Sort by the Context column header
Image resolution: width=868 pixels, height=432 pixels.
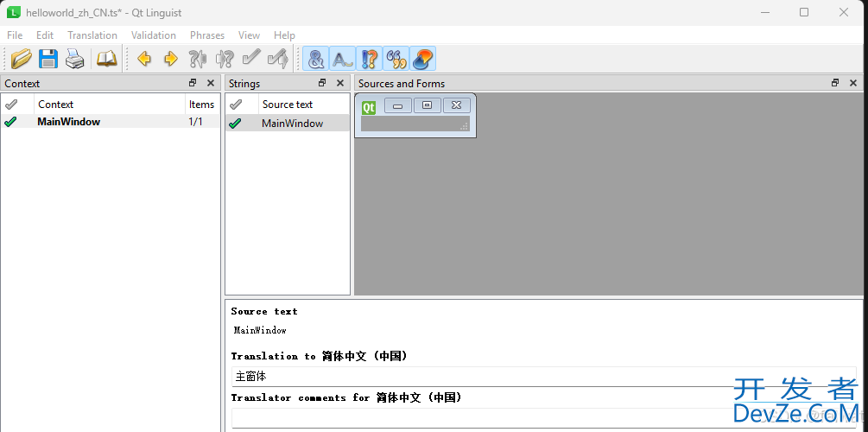[110, 105]
